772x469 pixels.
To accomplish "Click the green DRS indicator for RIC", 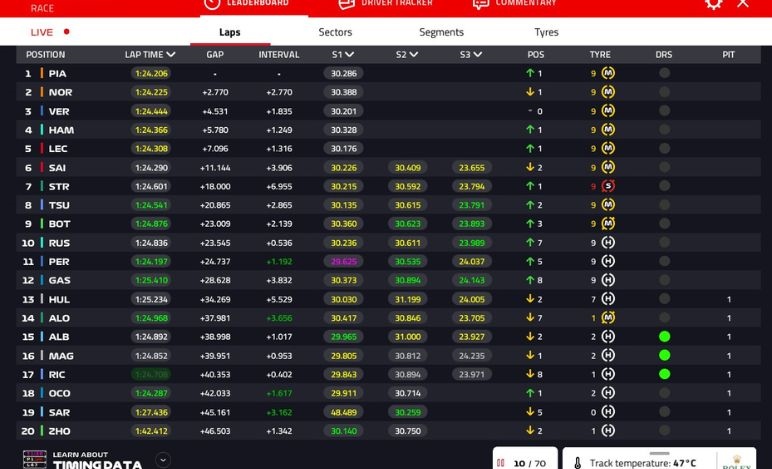I will coord(664,374).
